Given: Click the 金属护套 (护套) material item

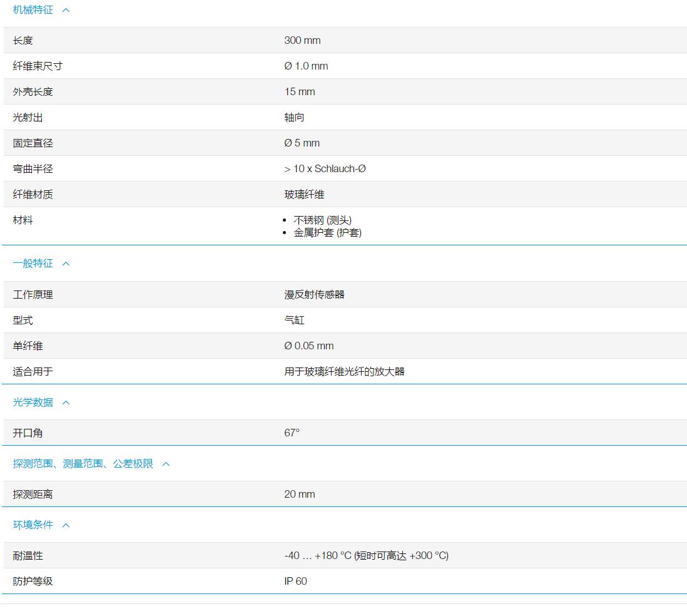Looking at the screenshot, I should 327,233.
